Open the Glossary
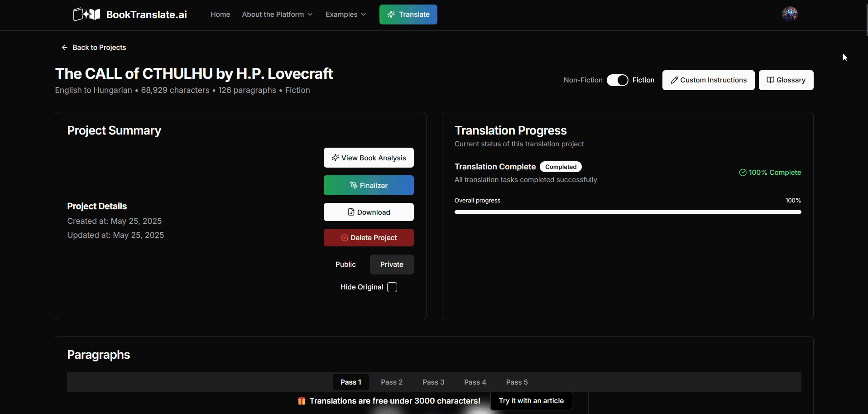This screenshot has width=868, height=414. click(786, 80)
